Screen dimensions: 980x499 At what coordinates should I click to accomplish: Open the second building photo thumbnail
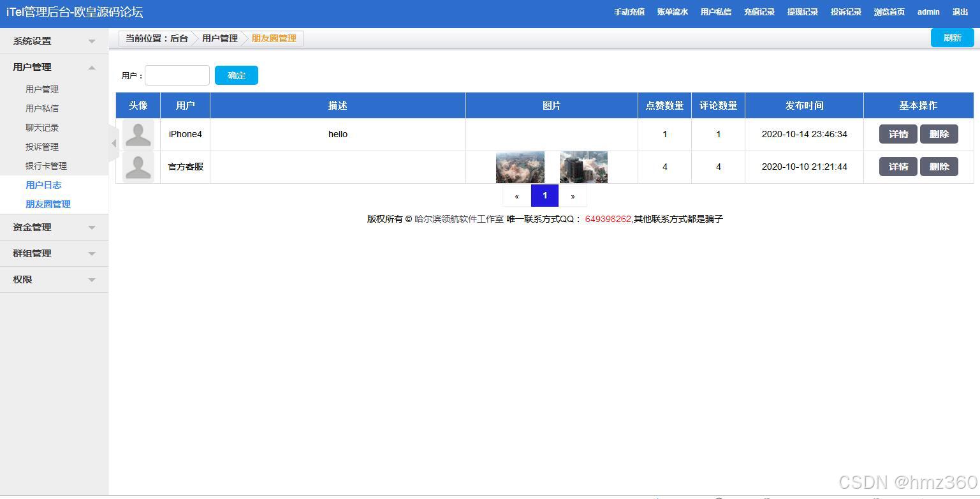click(583, 167)
